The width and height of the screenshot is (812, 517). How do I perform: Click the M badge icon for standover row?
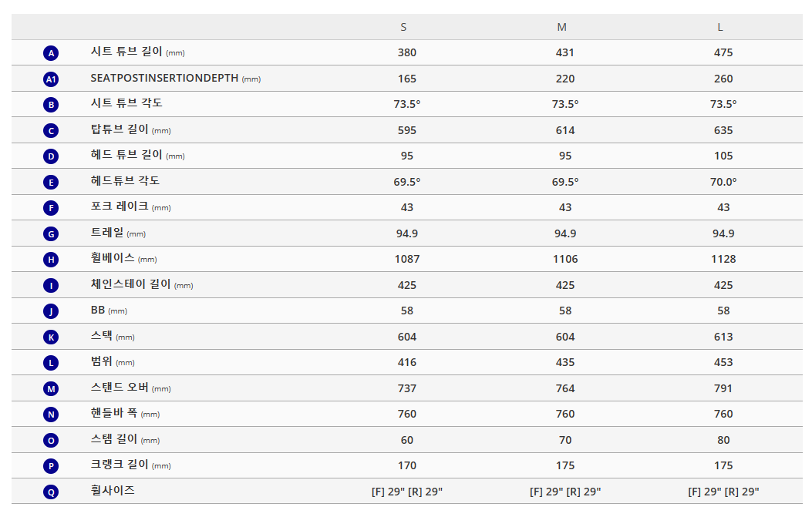click(51, 388)
